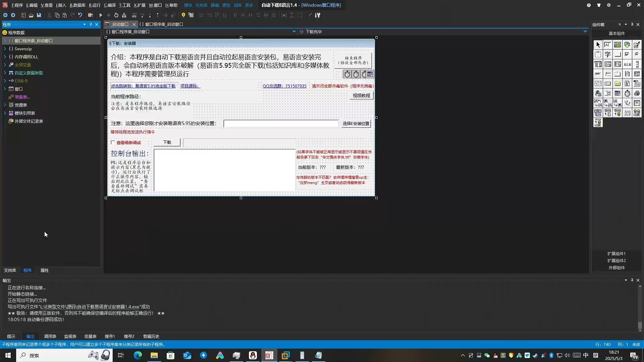Open the C.编译 menu
The width and height of the screenshot is (644, 362).
pyautogui.click(x=110, y=5)
